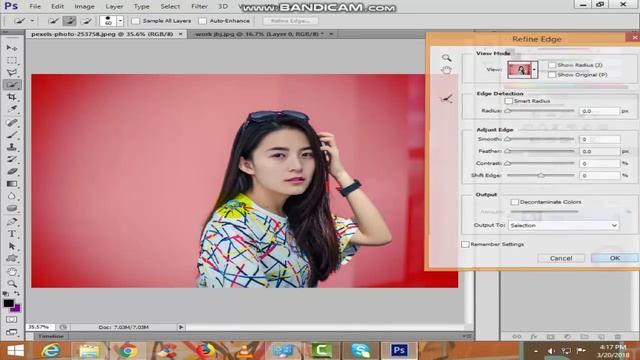
Task: Select the Brush tool
Action: [x=12, y=135]
